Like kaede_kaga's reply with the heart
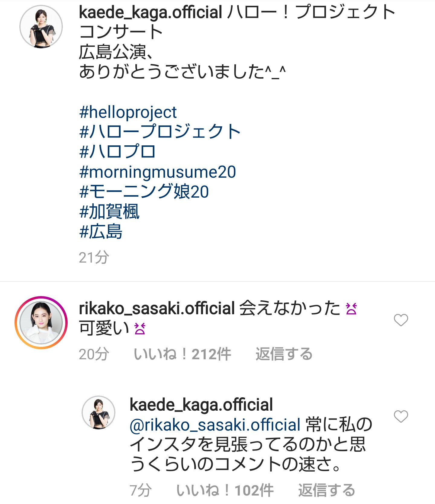This screenshot has height=504, width=435. [x=401, y=417]
